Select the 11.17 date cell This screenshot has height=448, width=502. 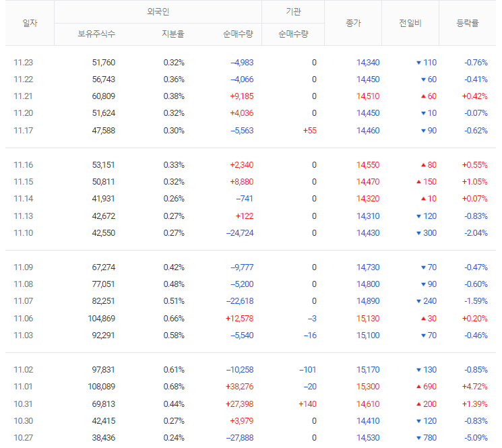tap(24, 131)
